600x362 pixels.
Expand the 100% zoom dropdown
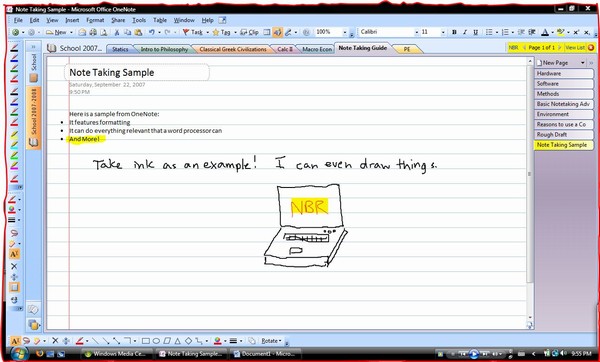pyautogui.click(x=345, y=33)
